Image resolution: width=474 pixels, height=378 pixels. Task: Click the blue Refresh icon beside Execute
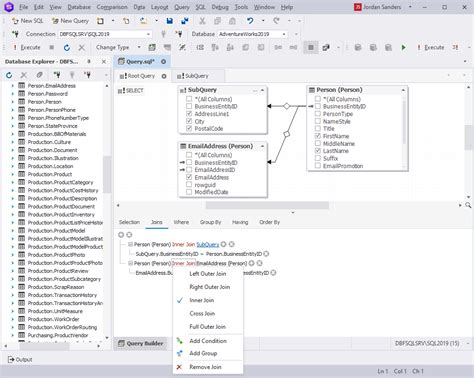coord(67,48)
